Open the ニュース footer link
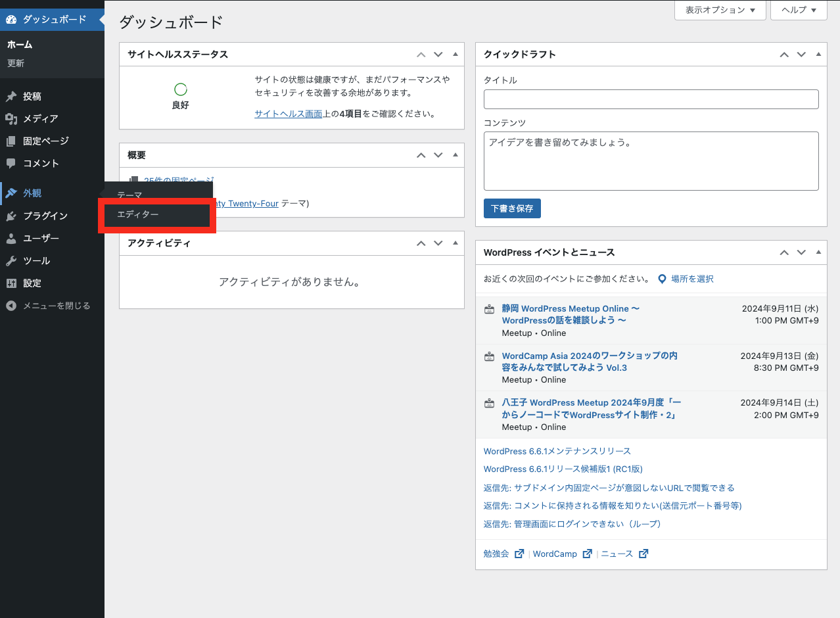 click(x=617, y=554)
